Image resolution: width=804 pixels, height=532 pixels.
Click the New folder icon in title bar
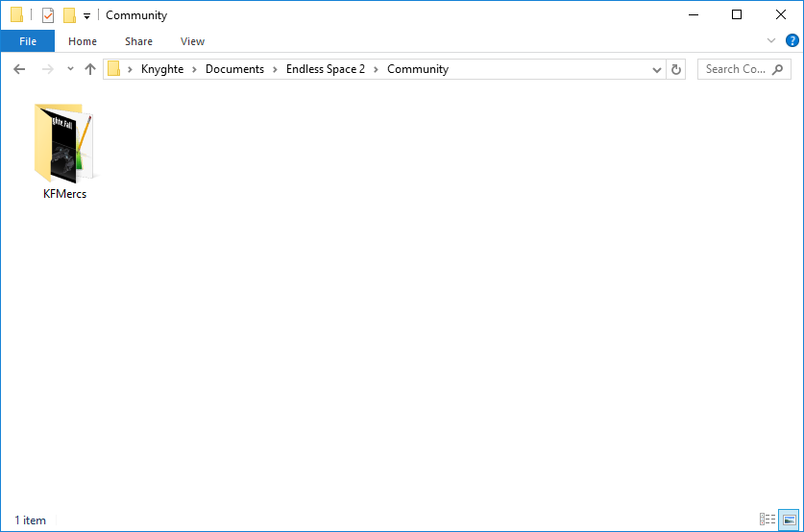click(69, 15)
